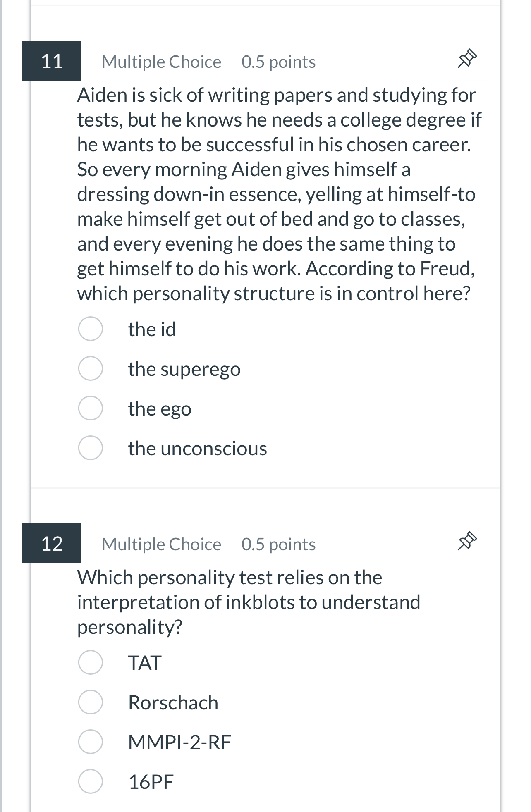This screenshot has width=531, height=812.
Task: Select MMPI-2-RF for question 12
Action: pyautogui.click(x=179, y=742)
